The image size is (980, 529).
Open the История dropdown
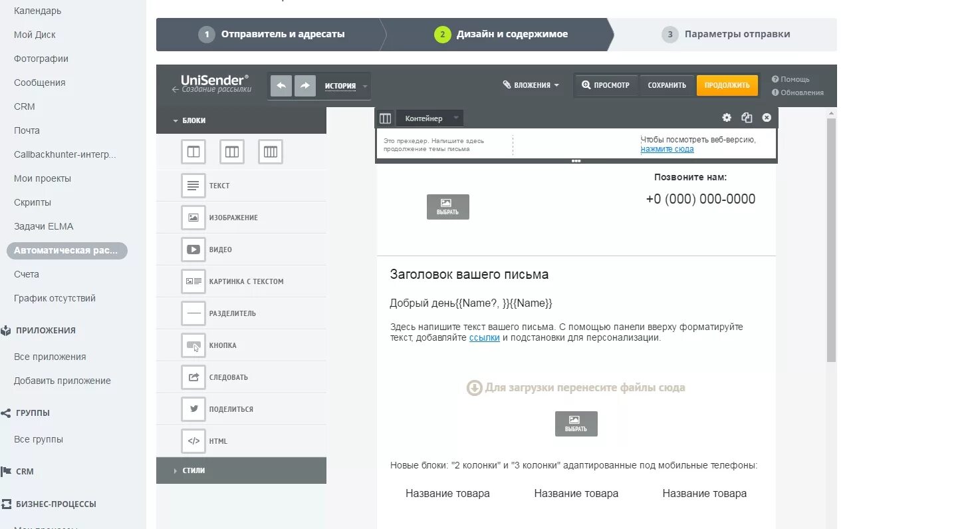click(x=346, y=86)
